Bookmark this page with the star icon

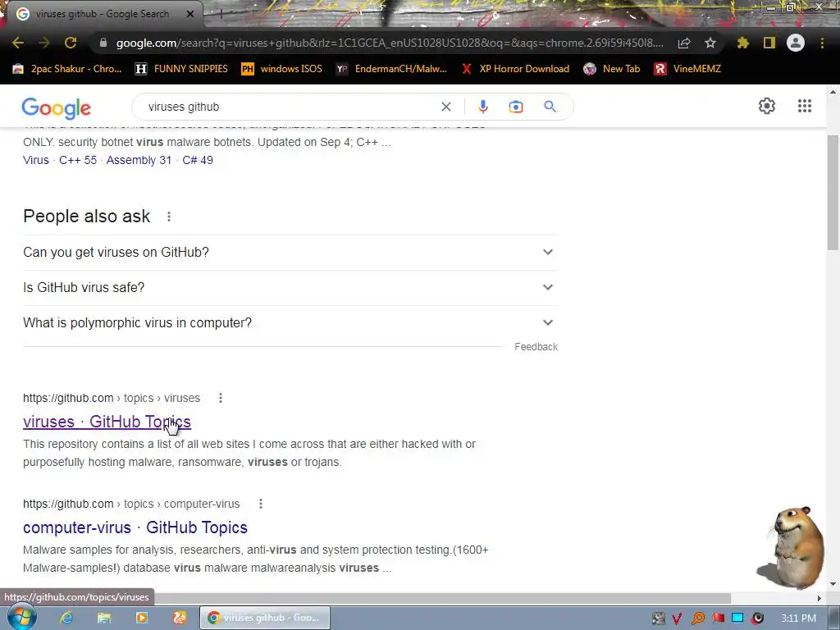pyautogui.click(x=710, y=43)
